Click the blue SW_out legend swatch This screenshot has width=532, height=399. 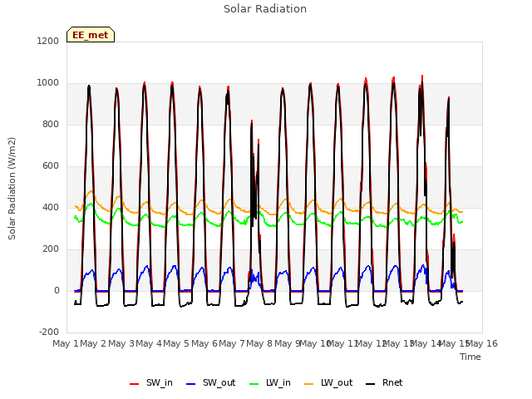191,384
